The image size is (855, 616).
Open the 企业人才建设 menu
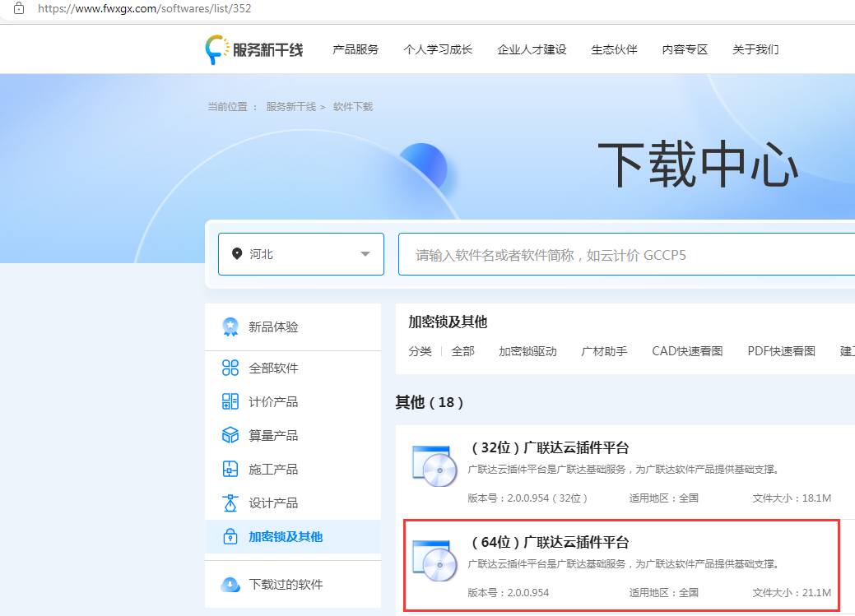pos(532,49)
